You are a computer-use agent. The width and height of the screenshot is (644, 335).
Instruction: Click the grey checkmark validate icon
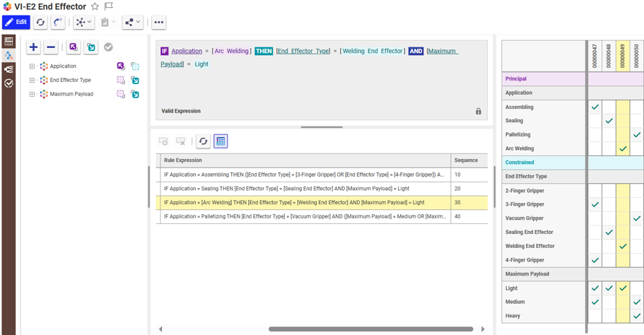[108, 47]
